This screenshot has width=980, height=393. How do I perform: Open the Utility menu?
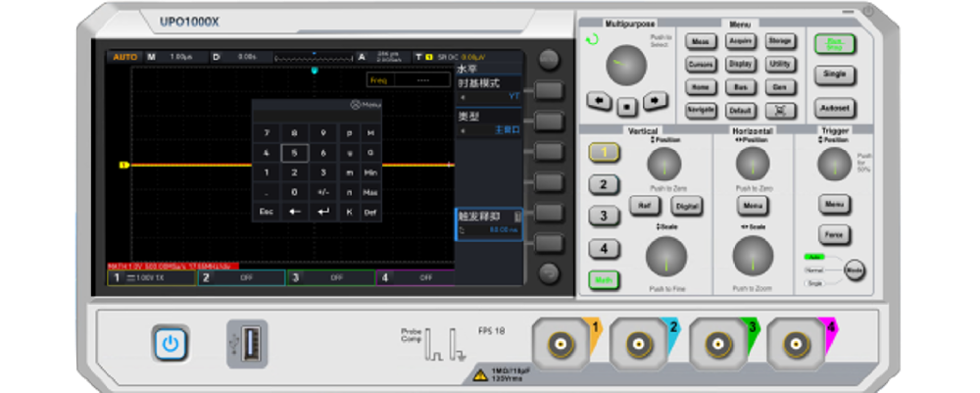coord(780,64)
